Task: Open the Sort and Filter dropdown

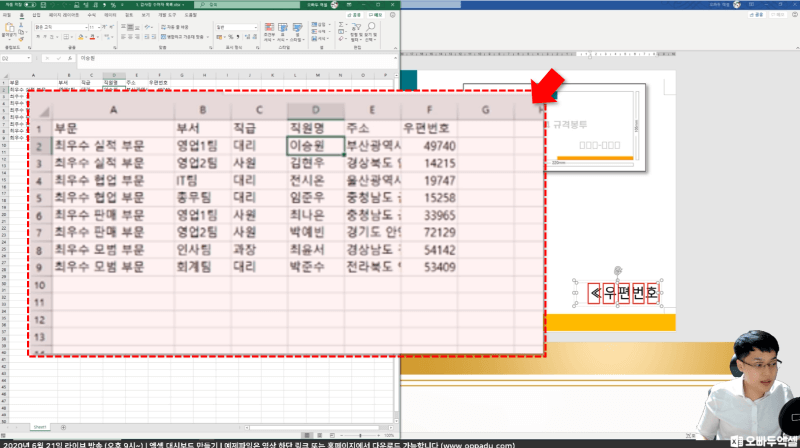Action: tap(356, 32)
